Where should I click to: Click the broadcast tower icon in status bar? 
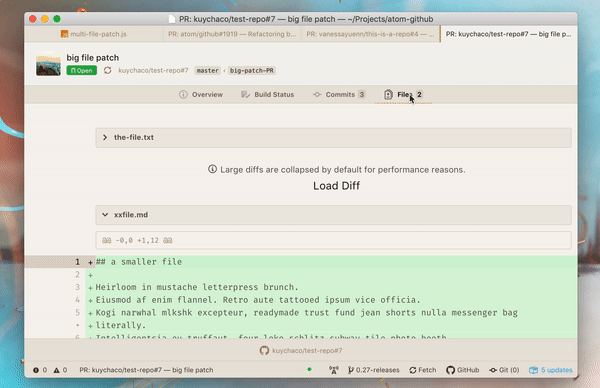(x=334, y=370)
